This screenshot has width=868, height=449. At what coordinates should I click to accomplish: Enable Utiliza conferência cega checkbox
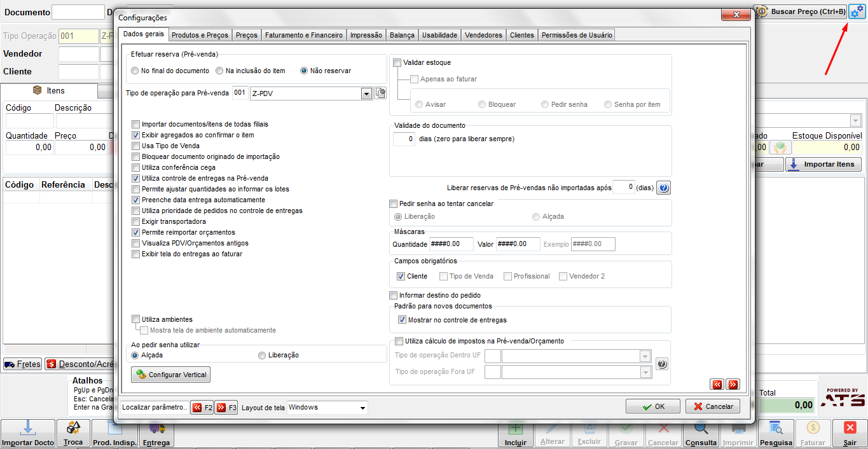tap(135, 168)
